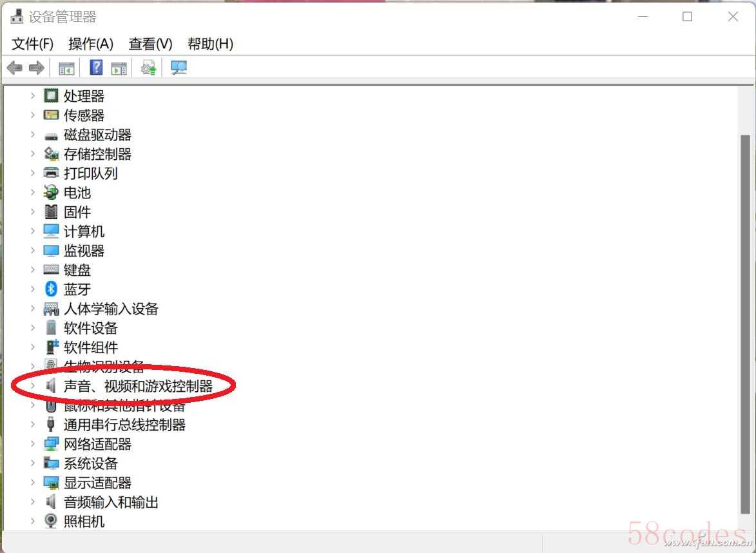Select the 计算机 text label

(84, 231)
